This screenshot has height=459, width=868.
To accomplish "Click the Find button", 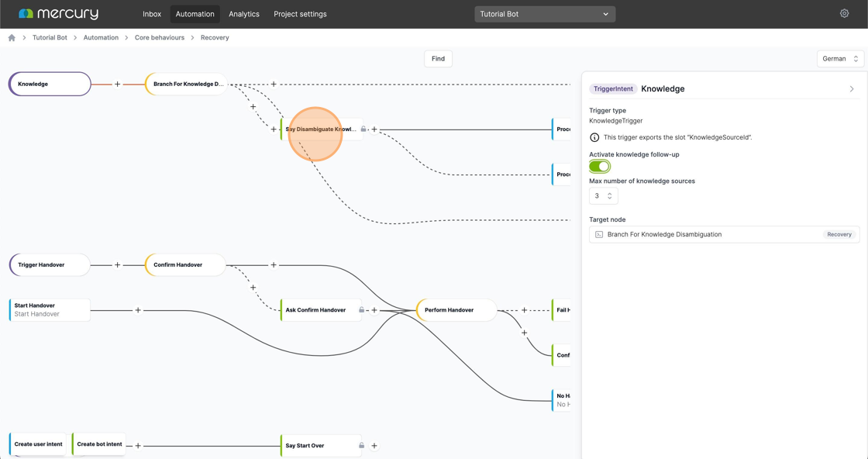I will point(438,58).
